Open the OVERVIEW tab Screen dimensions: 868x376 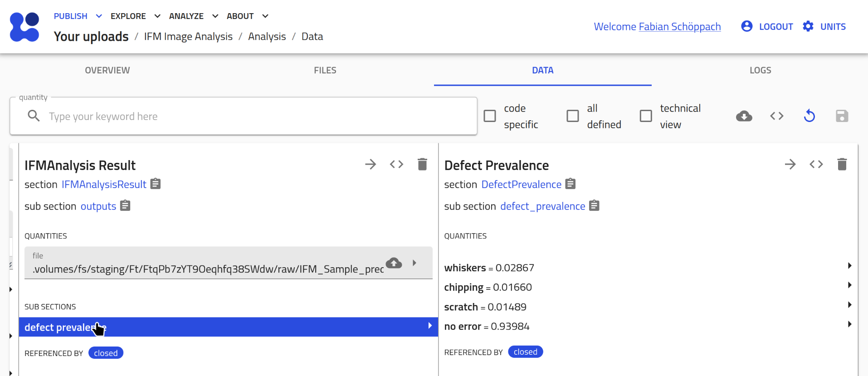107,70
